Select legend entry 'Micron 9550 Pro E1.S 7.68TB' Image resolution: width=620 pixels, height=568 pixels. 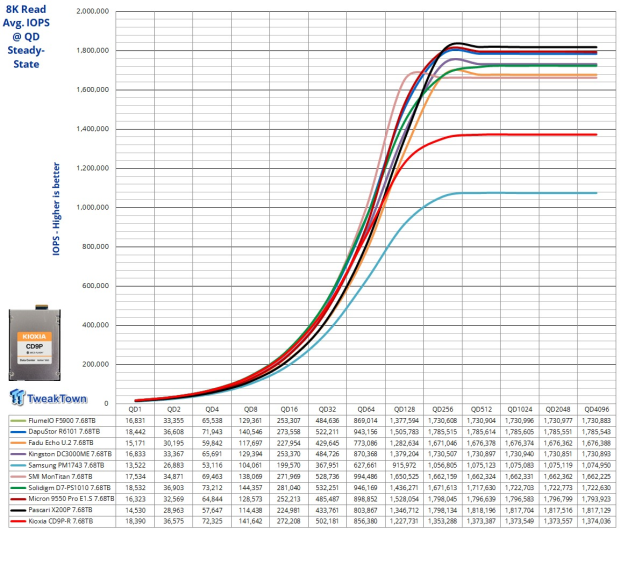(x=71, y=499)
